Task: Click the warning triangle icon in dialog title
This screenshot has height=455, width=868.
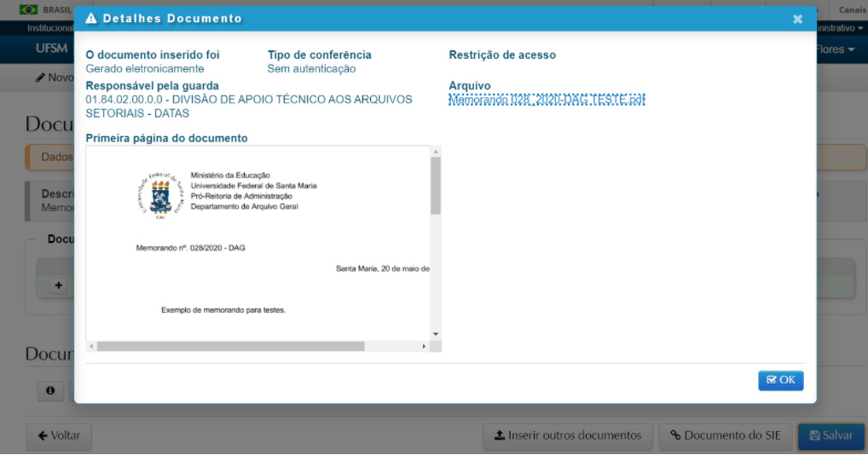Action: tap(91, 19)
